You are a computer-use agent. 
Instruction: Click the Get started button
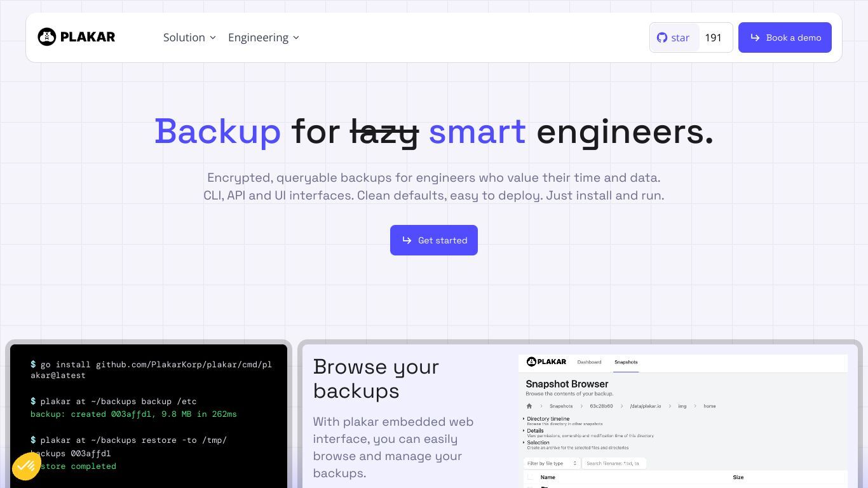434,240
